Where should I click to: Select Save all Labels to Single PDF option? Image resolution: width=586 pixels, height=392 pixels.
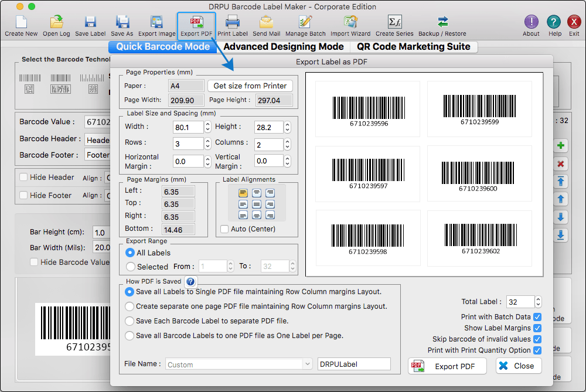130,292
